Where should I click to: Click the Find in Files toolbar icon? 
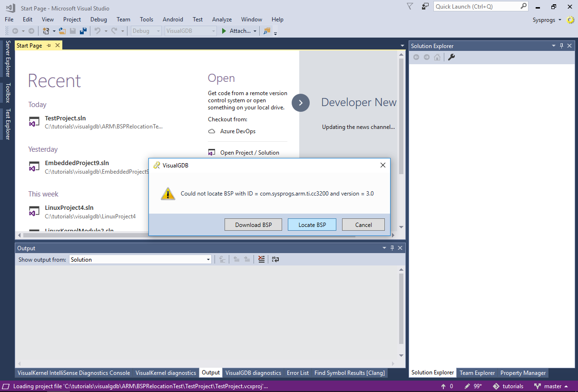[266, 31]
